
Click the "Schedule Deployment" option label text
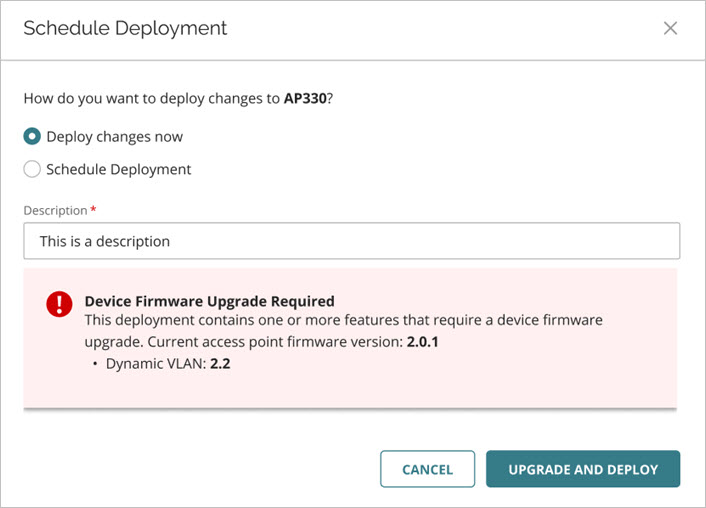(x=118, y=169)
